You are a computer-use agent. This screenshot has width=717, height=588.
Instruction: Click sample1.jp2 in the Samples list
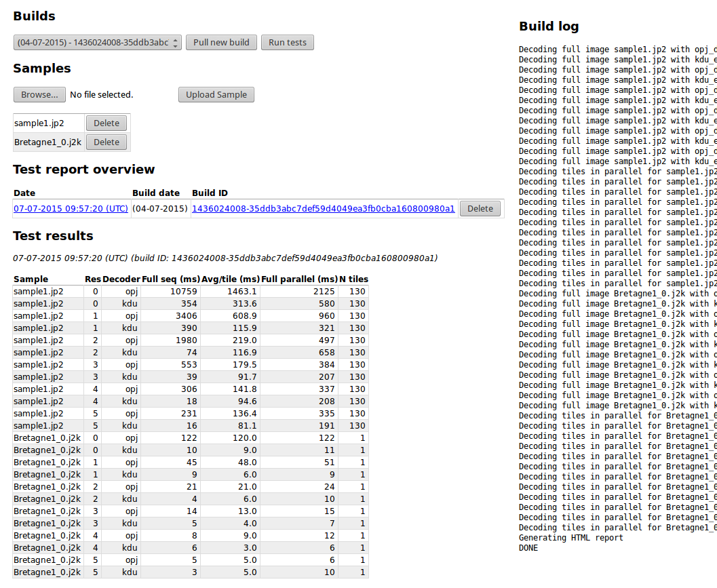(x=39, y=123)
